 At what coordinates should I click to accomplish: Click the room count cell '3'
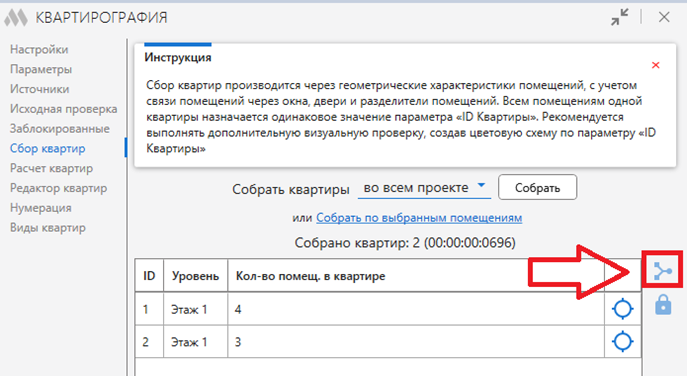[416, 341]
